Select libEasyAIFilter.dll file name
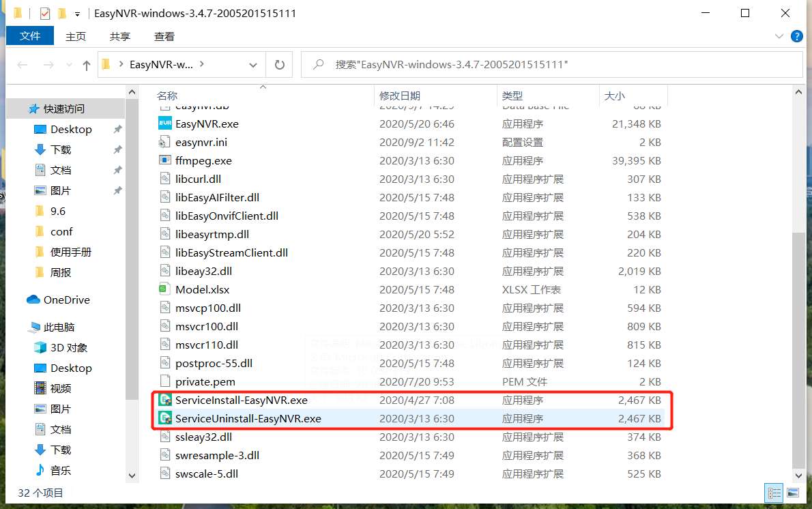Image resolution: width=812 pixels, height=509 pixels. tap(217, 197)
